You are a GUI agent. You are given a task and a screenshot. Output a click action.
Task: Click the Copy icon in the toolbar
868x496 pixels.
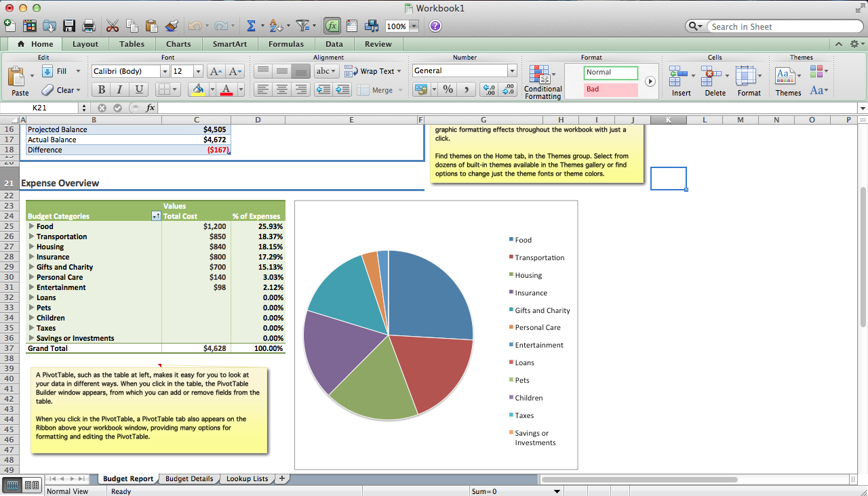tap(132, 26)
